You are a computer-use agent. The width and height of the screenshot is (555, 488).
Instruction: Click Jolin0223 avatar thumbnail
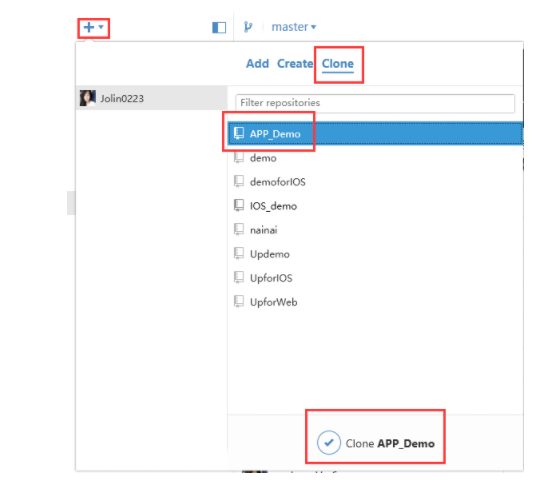[87, 98]
